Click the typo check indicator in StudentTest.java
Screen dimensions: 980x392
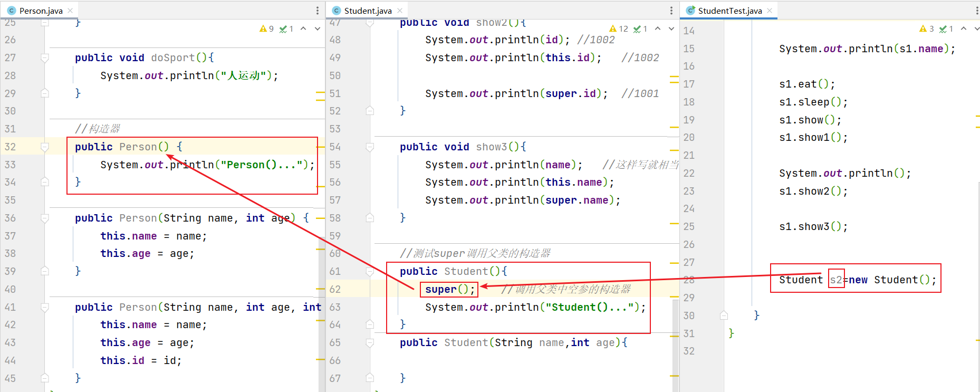pyautogui.click(x=946, y=29)
